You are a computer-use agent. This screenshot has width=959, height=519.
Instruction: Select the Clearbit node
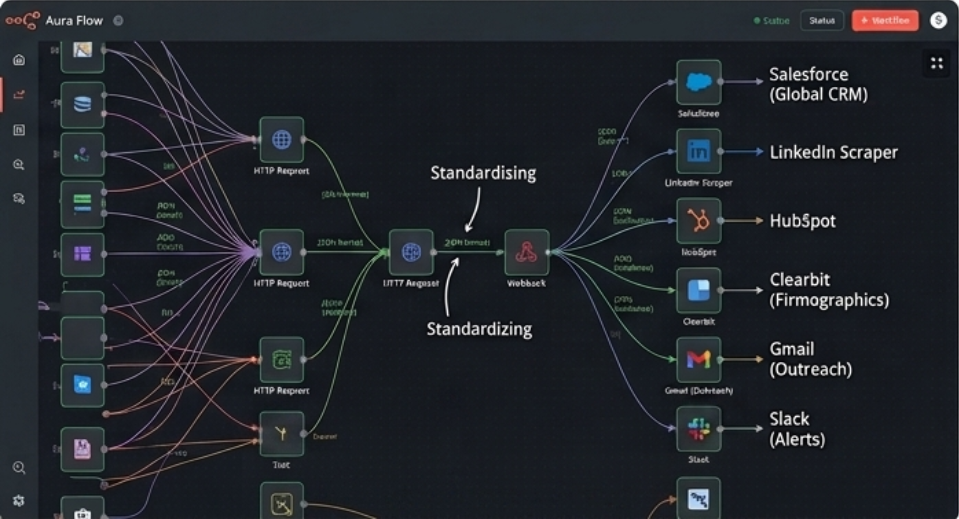pos(698,290)
